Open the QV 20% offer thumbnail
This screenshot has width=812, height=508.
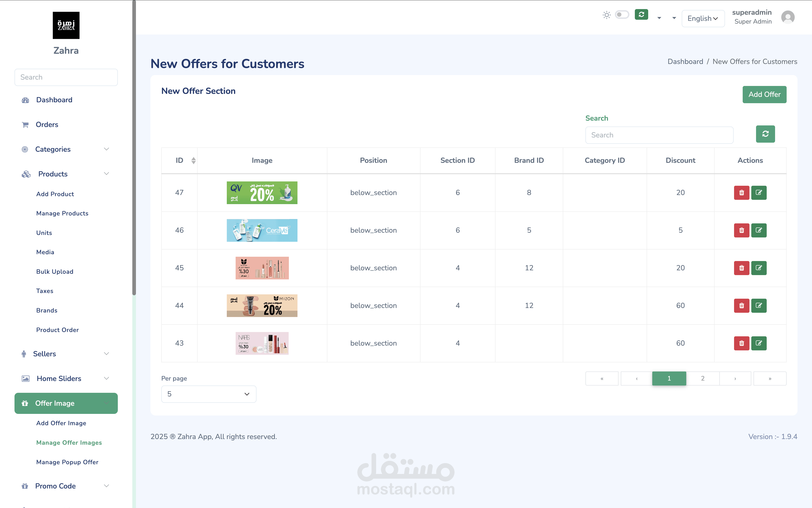[x=262, y=193]
